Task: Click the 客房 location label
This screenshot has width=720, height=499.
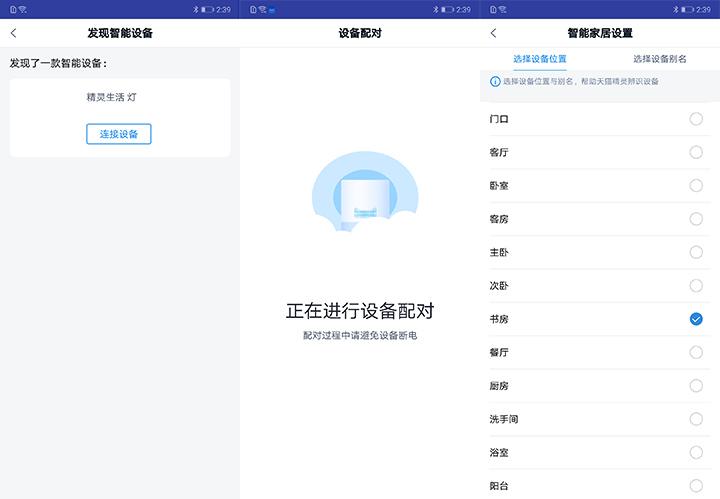Action: point(499,219)
